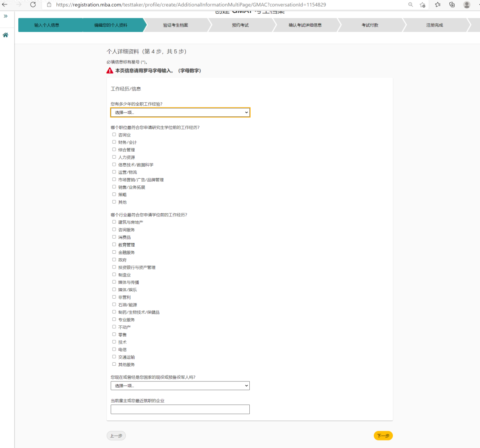Select the 金融服务 industry checkbox
The image size is (480, 448).
114,252
